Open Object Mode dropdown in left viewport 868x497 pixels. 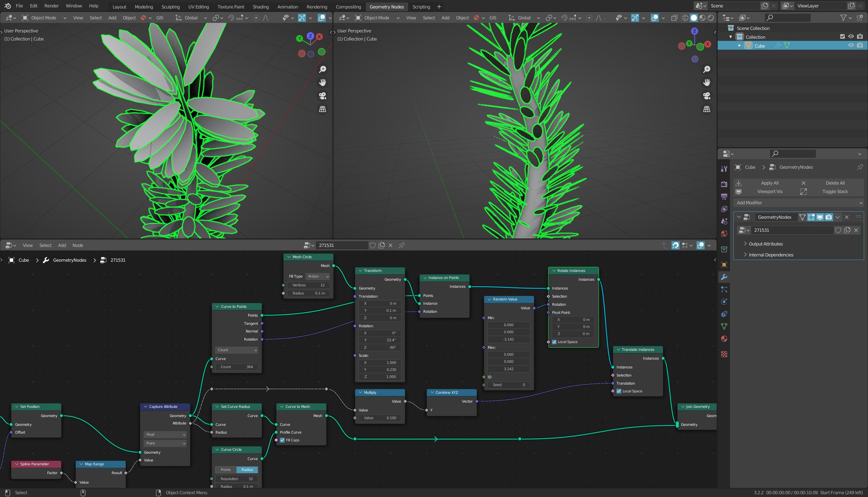point(44,18)
